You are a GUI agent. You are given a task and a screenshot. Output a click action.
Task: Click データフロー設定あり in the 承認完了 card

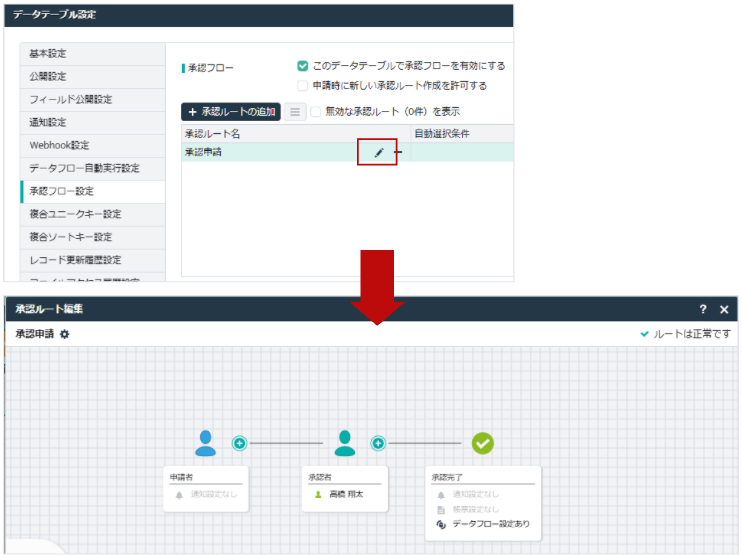tap(490, 524)
